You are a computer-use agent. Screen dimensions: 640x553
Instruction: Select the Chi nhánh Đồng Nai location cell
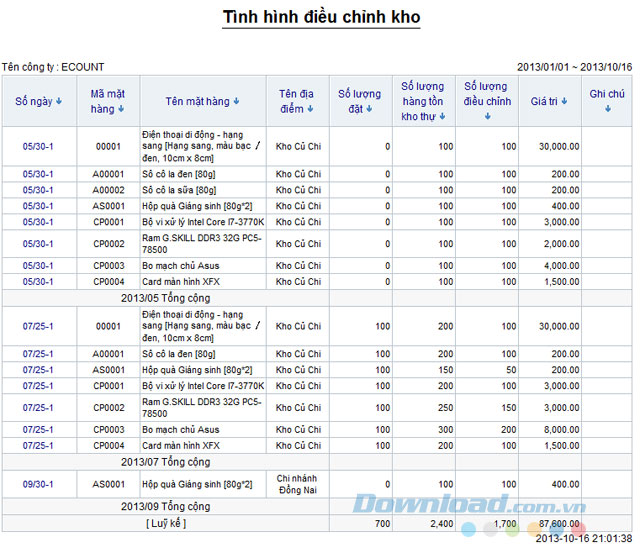[x=298, y=484]
